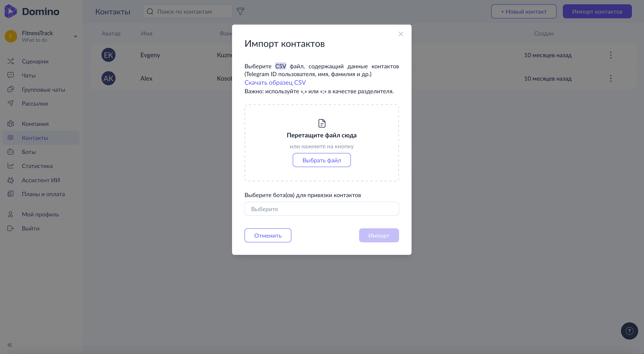Click the EK avatar for Evgeny
The height and width of the screenshot is (354, 644).
108,55
